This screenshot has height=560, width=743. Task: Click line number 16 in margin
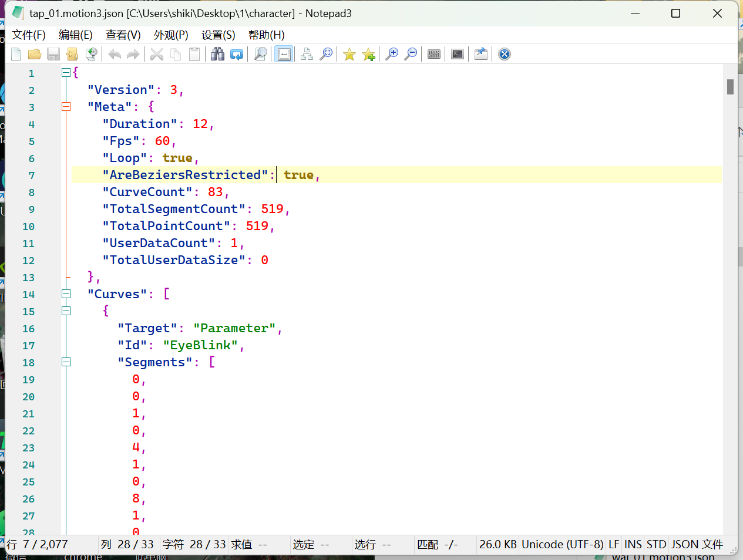coord(29,329)
